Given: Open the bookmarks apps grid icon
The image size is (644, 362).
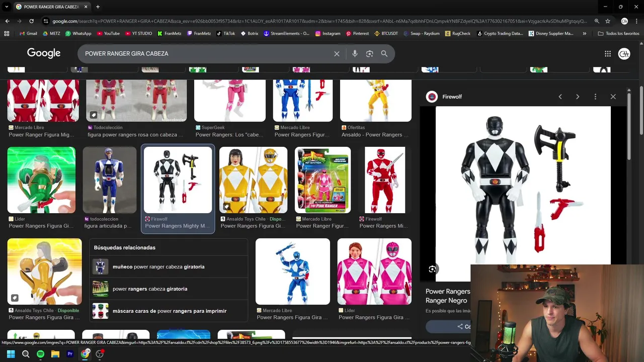Looking at the screenshot, I should (x=7, y=34).
